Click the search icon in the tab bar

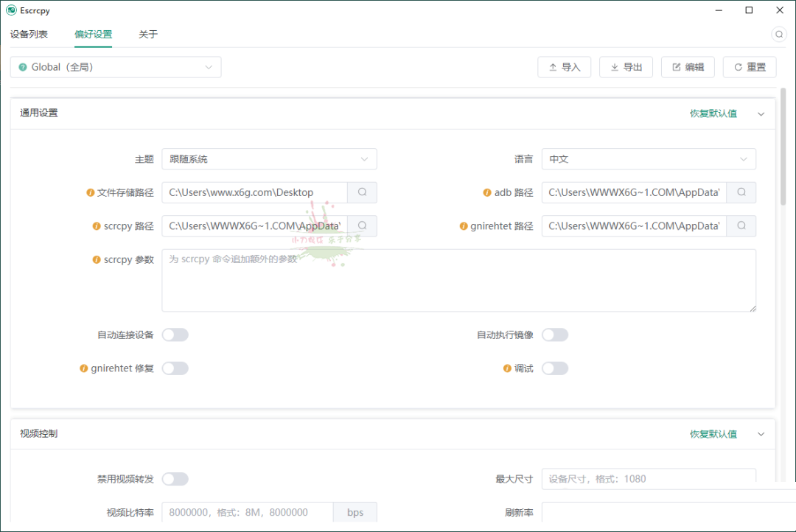click(779, 35)
